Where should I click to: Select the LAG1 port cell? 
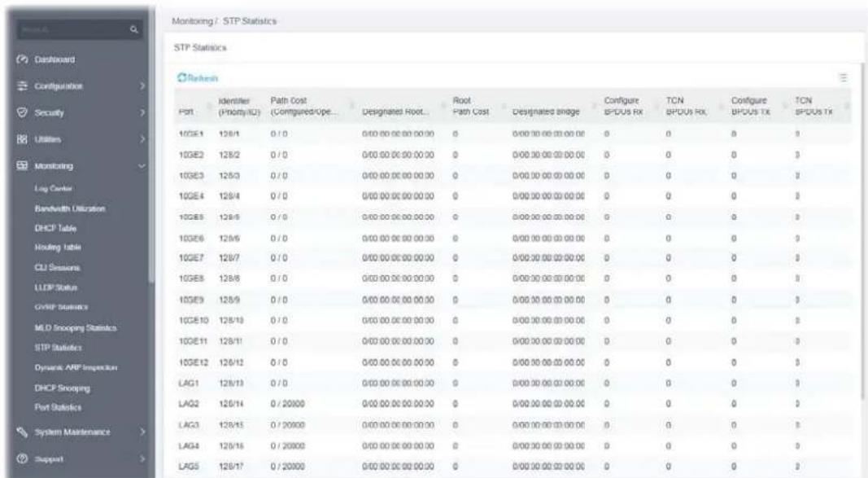[x=188, y=384]
